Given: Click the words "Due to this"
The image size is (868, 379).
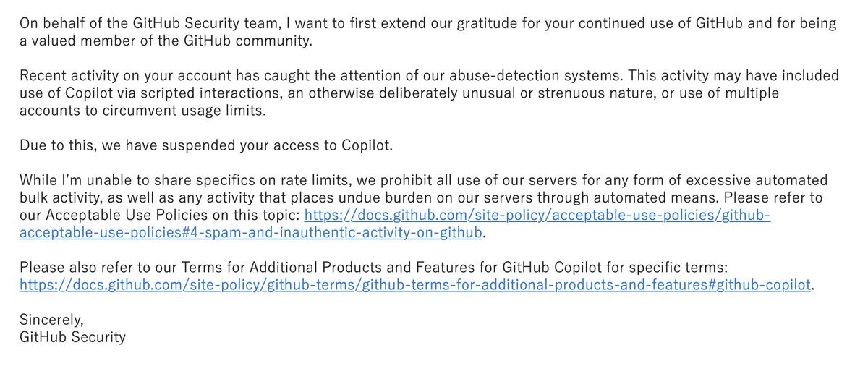Looking at the screenshot, I should [x=56, y=145].
